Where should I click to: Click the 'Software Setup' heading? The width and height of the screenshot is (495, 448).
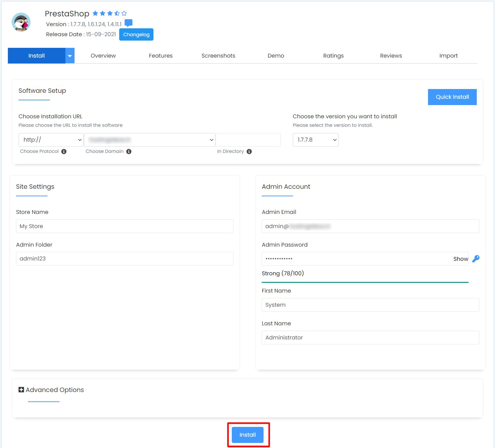click(x=42, y=91)
